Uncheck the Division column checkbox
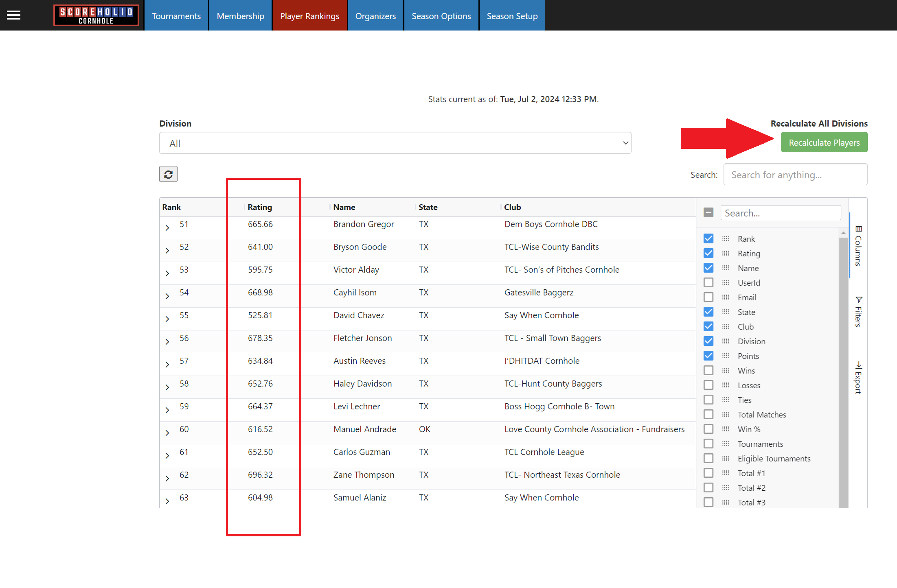897x588 pixels. click(x=708, y=341)
